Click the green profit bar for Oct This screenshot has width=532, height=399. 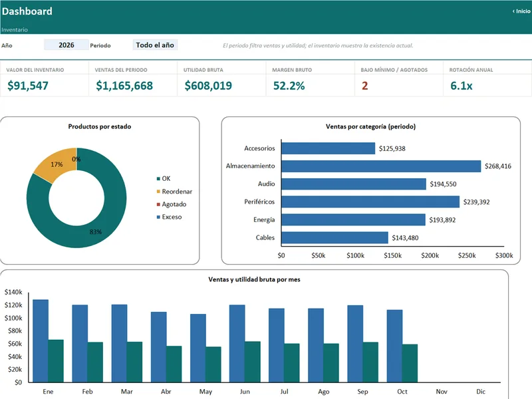(410, 363)
